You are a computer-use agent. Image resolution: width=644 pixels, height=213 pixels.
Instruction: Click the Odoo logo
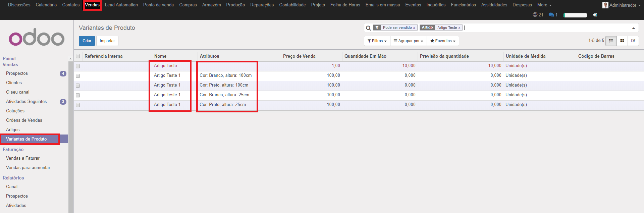[37, 37]
